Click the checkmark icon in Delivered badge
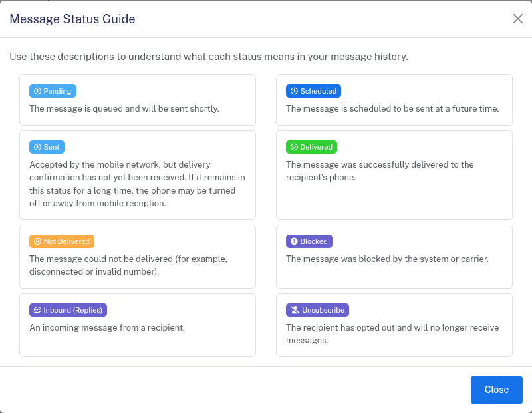Screen dimensions: 532x413 click(x=294, y=147)
